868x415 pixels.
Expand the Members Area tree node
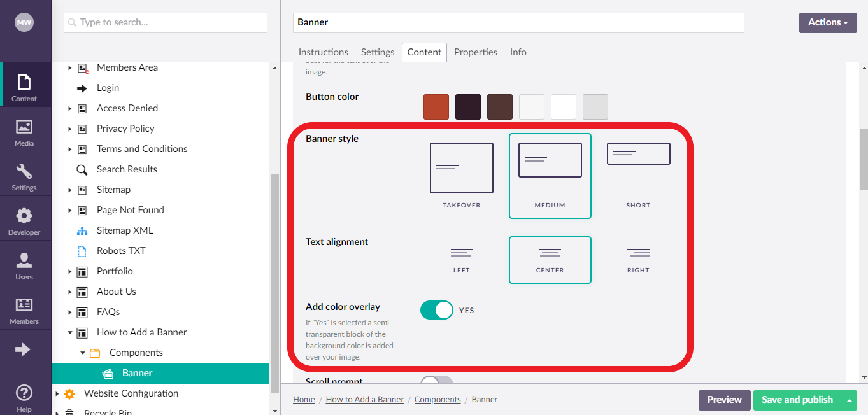70,67
